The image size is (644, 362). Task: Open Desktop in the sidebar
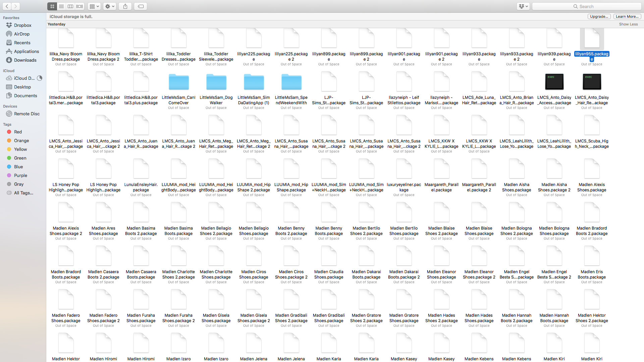(x=22, y=87)
